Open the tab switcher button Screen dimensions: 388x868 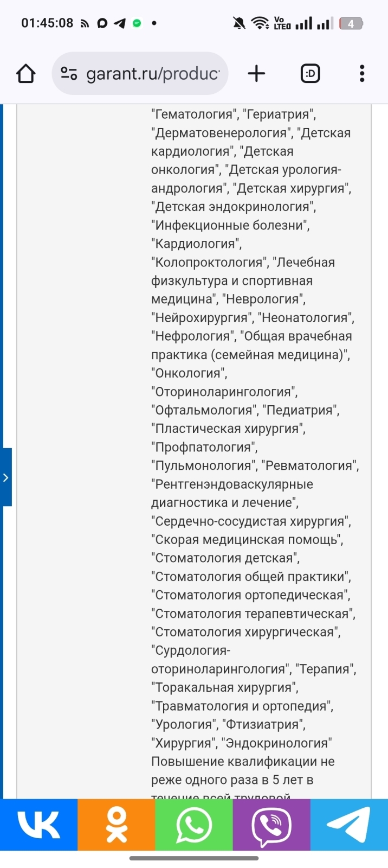click(x=311, y=73)
